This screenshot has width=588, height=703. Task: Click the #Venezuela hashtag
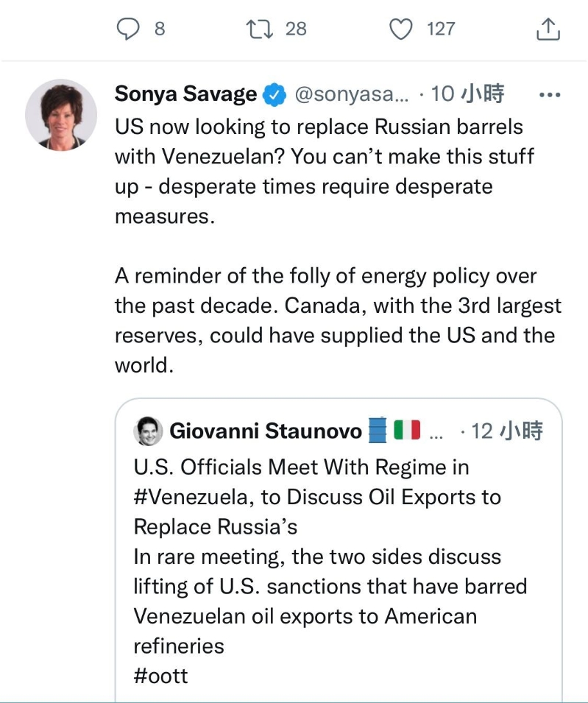click(194, 498)
